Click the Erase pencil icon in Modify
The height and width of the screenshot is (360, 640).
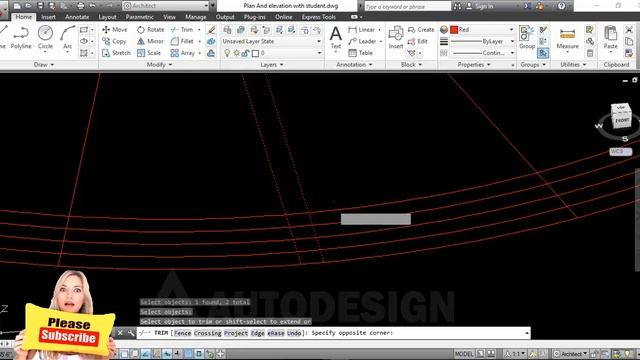coord(211,29)
